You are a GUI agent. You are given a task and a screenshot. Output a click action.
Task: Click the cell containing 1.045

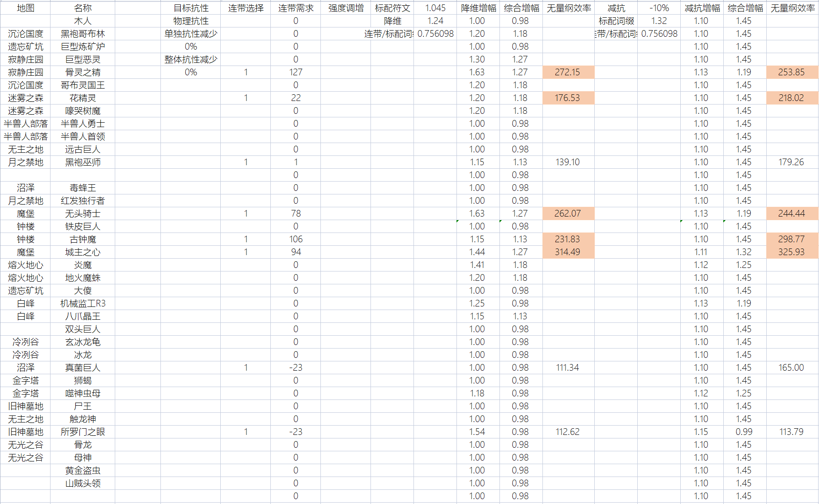click(x=435, y=8)
